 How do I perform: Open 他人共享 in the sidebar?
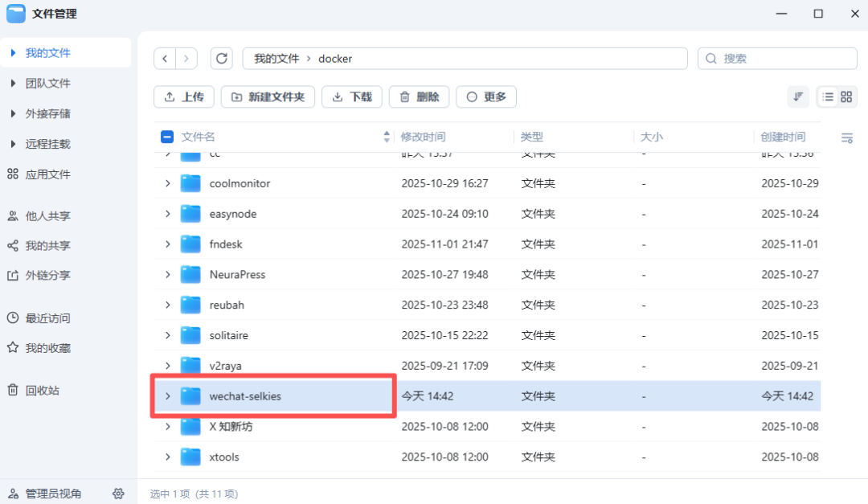coord(47,216)
